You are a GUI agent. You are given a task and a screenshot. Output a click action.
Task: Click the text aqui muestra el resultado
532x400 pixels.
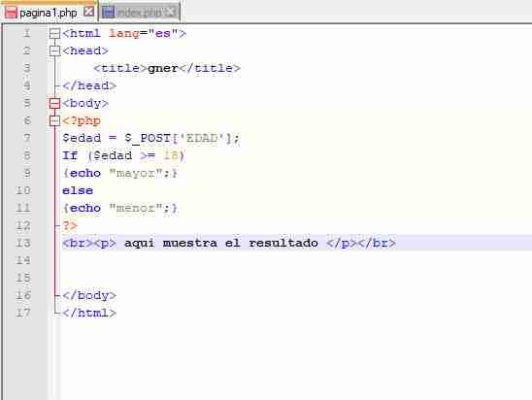pos(221,243)
